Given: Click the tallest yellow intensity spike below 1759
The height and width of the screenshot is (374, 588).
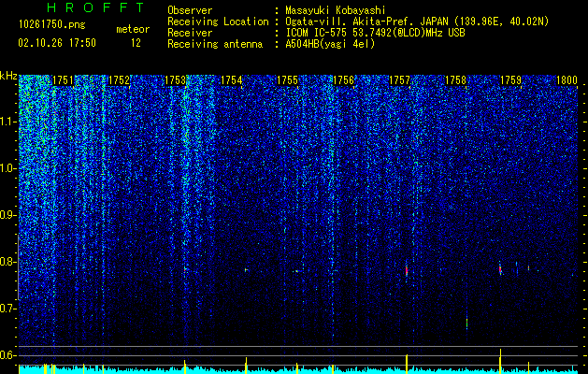Looking at the screenshot, I should [x=500, y=361].
